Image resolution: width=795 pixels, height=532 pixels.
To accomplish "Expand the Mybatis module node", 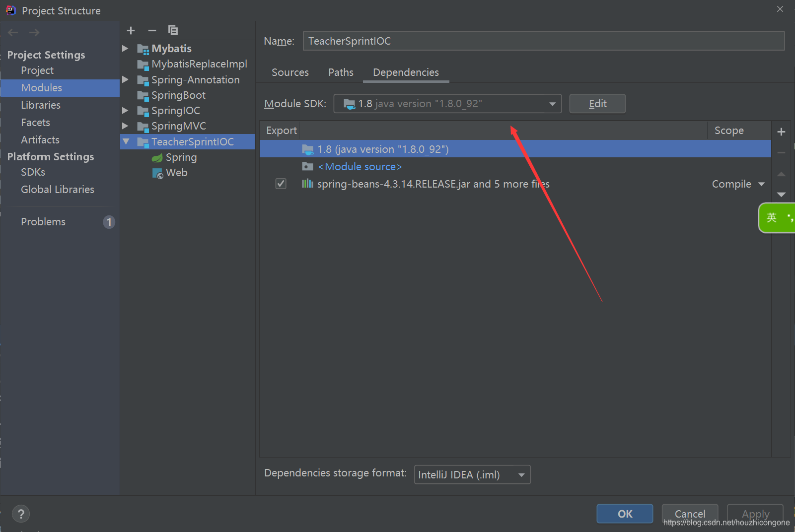I will pyautogui.click(x=126, y=49).
